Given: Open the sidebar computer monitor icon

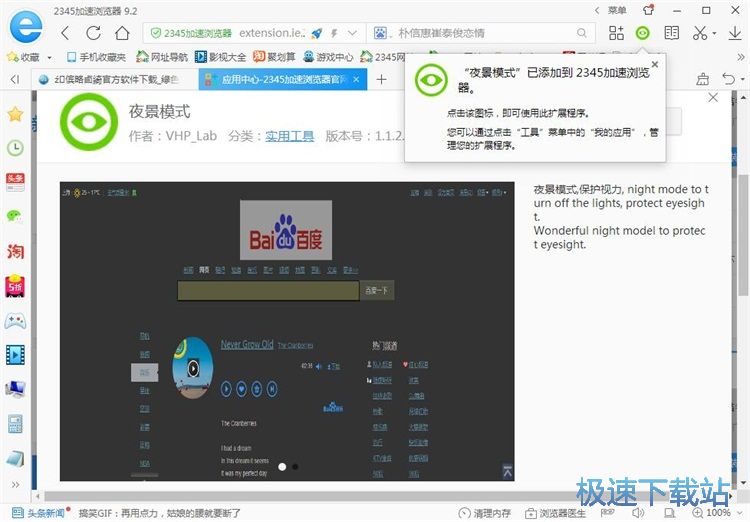Looking at the screenshot, I should click(15, 389).
